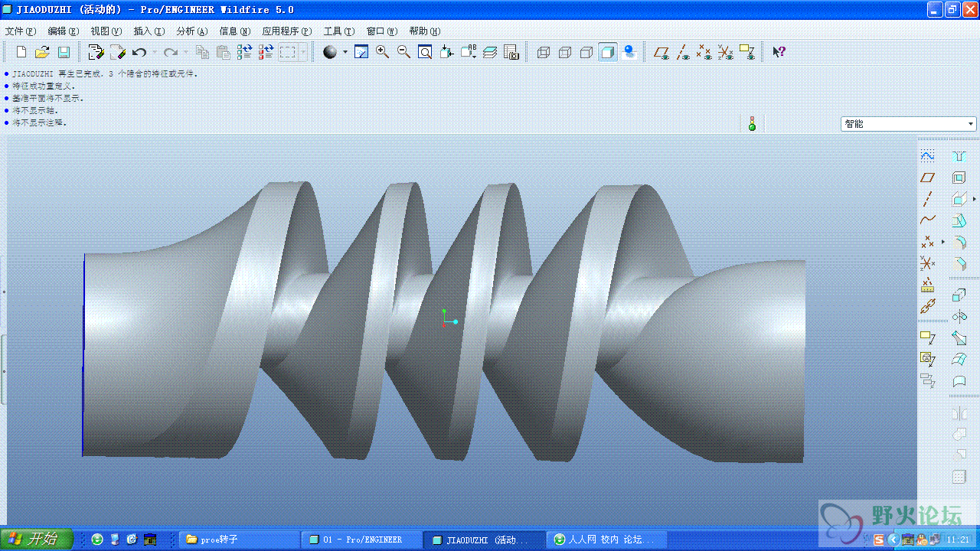Select the Rib tool icon
This screenshot has height=551, width=980.
click(959, 200)
